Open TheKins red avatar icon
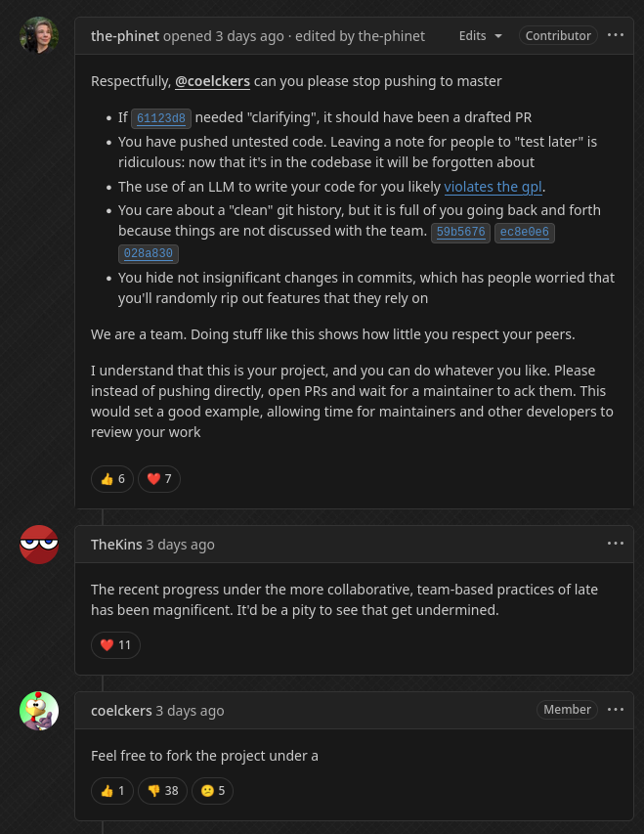 coord(39,545)
